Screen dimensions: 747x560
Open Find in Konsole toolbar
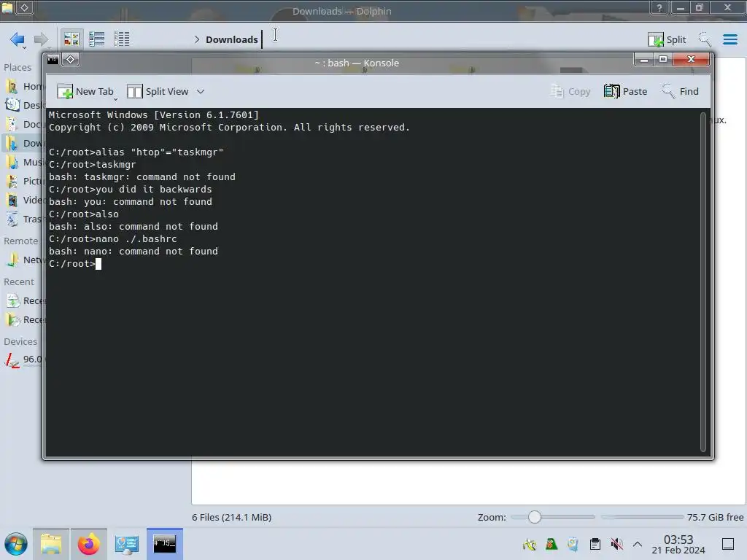[681, 91]
